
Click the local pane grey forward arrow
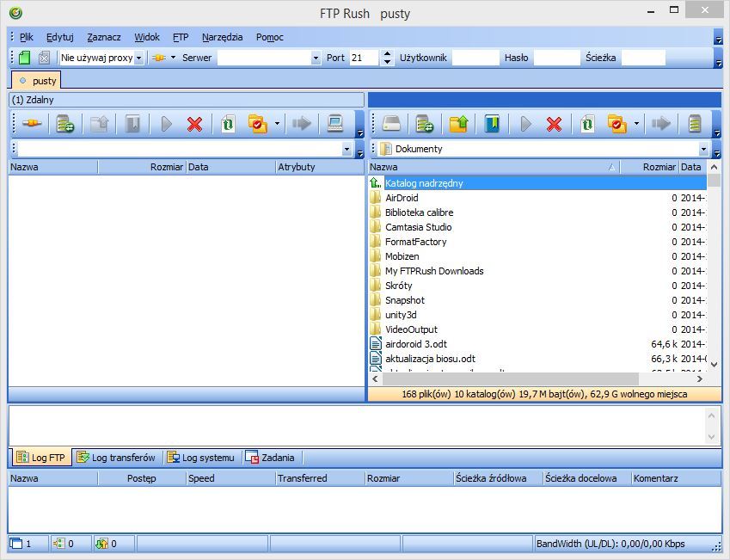point(660,124)
